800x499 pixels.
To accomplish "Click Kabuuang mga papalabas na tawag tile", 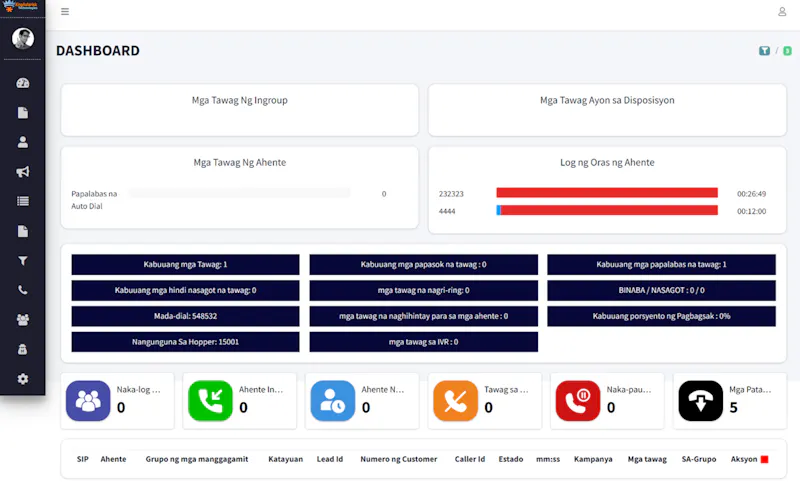I will point(661,264).
